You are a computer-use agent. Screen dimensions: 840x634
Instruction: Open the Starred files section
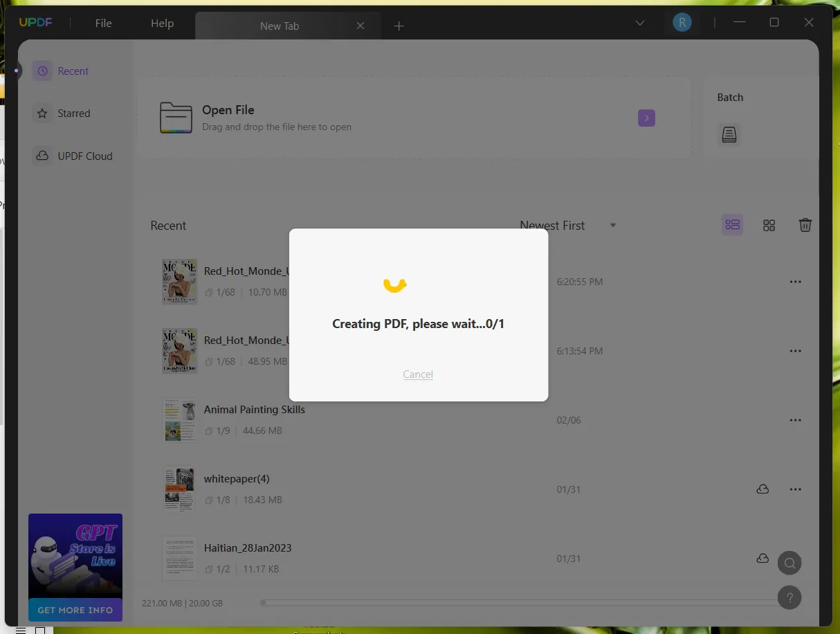[74, 113]
